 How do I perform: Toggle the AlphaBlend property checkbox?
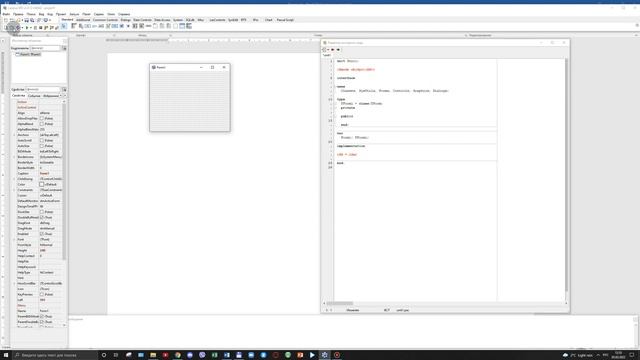[x=42, y=124]
